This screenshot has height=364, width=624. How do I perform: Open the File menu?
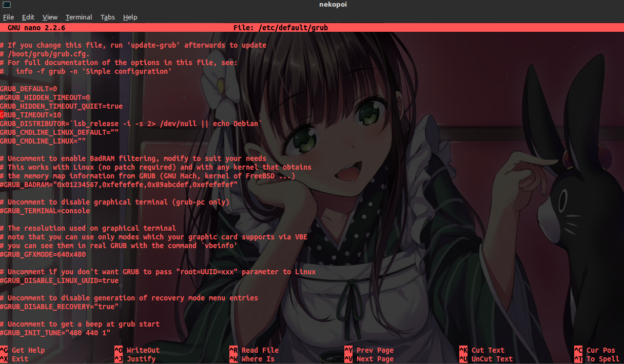tap(9, 17)
